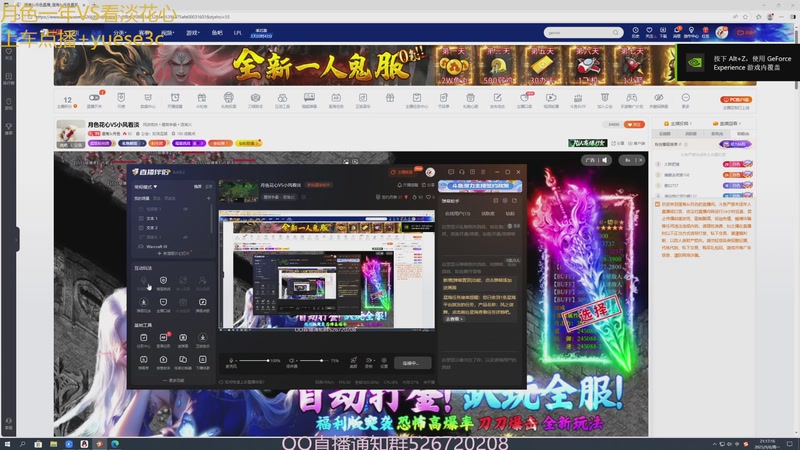Image resolution: width=800 pixels, height=450 pixels.
Task: Switch to 竖屏 portrait mode
Action: (209, 187)
